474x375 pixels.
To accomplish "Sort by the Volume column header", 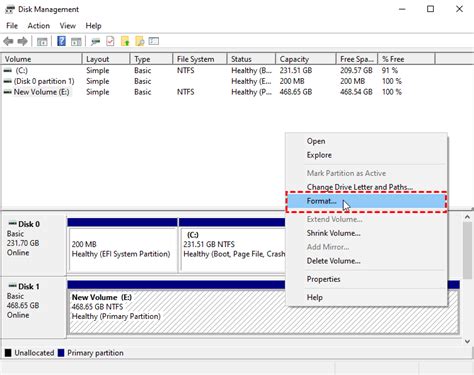I will (42, 59).
